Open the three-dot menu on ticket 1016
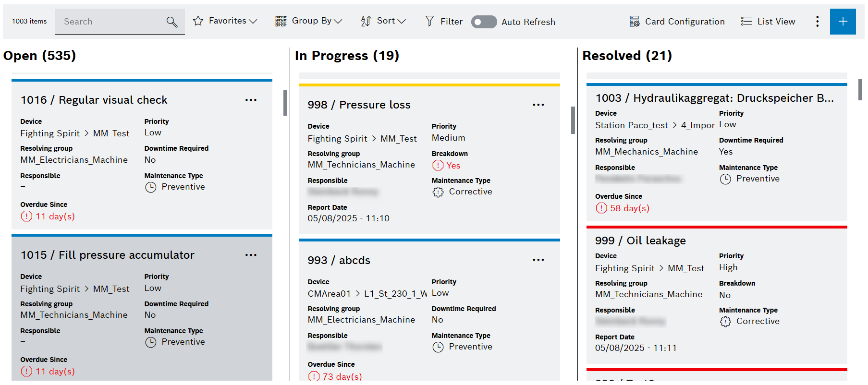The image size is (868, 385). coord(251,100)
